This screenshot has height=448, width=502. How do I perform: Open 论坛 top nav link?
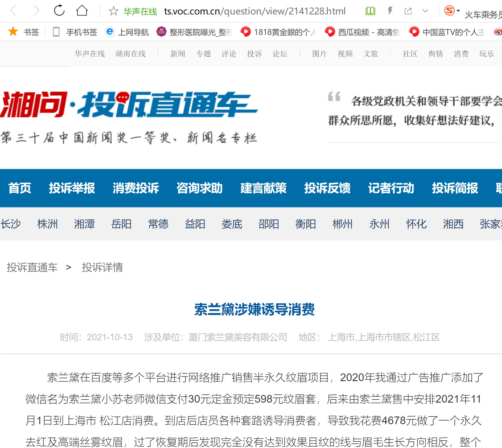(280, 54)
